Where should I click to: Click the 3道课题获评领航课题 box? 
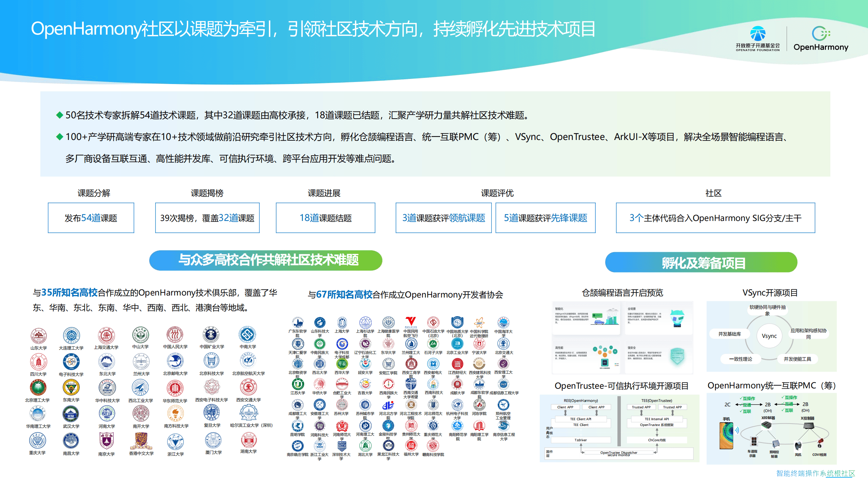[x=443, y=218]
